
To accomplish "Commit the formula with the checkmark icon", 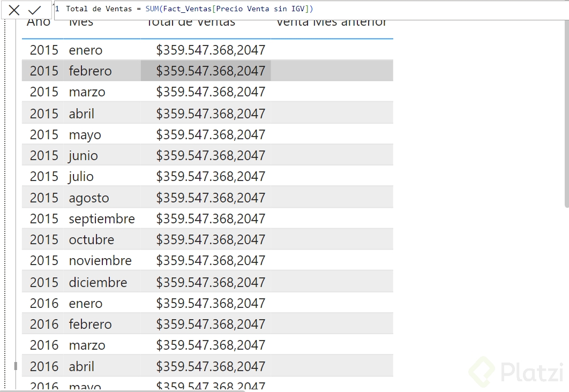I will [x=35, y=10].
